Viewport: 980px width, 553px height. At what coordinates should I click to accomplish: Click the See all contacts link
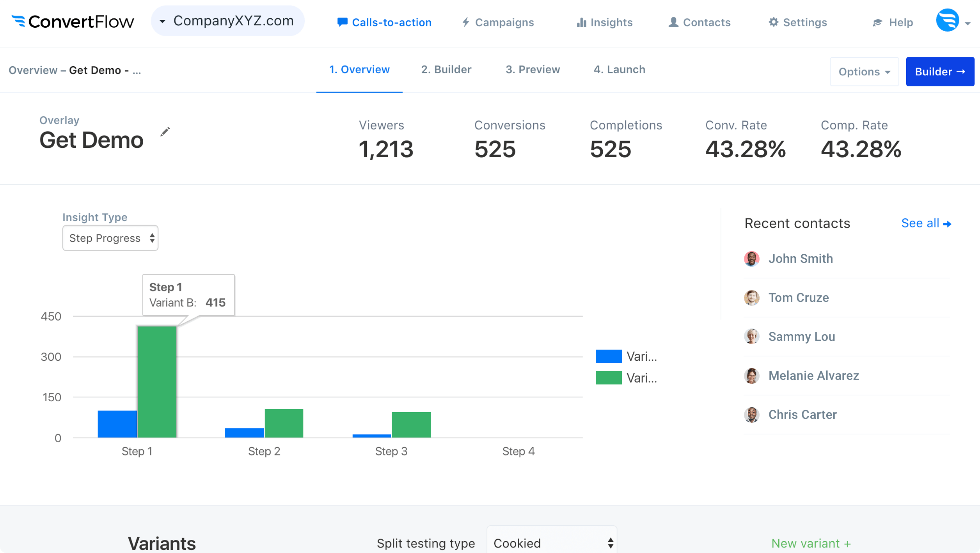tap(926, 223)
